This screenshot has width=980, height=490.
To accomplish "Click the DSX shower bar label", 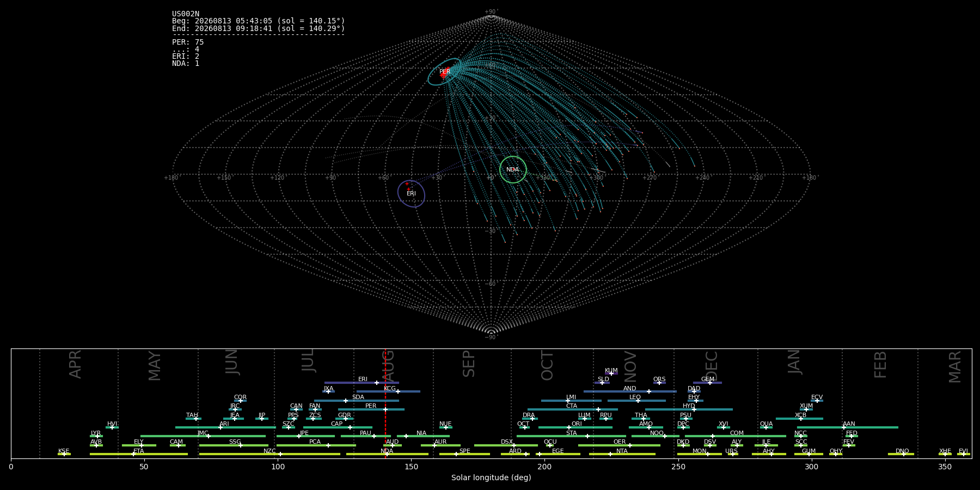I will tap(507, 442).
